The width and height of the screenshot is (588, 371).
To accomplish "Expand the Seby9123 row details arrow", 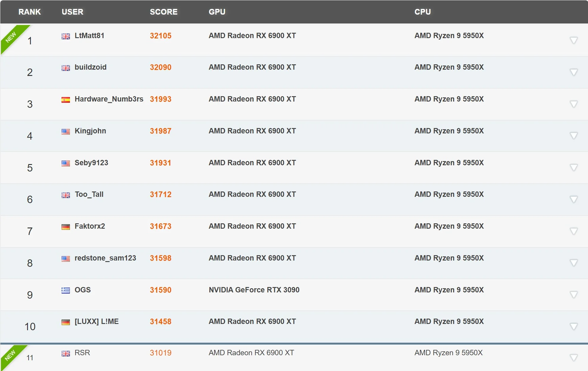I will tap(574, 168).
